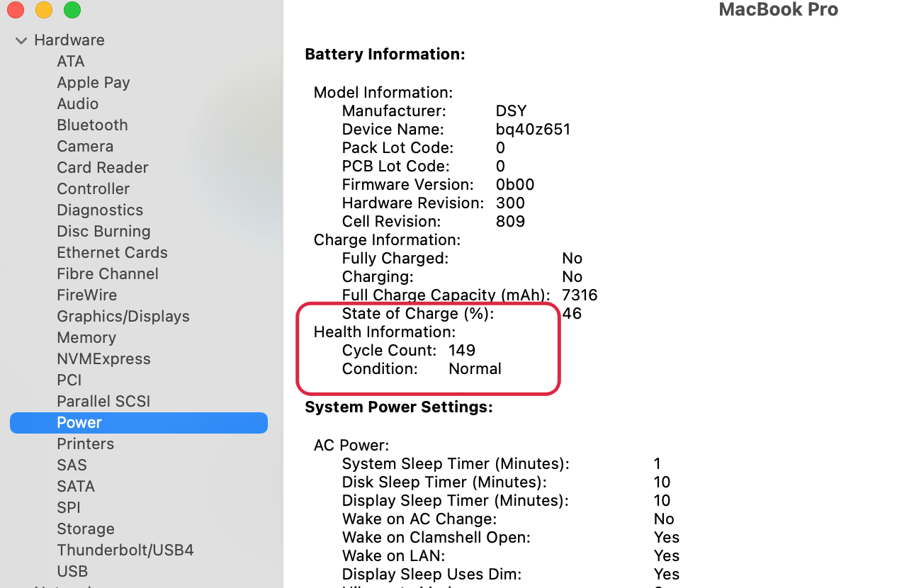
Task: Select Audio in the Hardware list
Action: click(x=78, y=103)
